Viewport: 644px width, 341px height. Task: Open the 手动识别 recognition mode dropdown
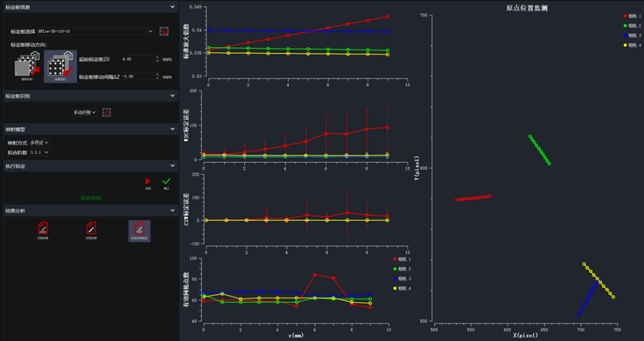85,112
